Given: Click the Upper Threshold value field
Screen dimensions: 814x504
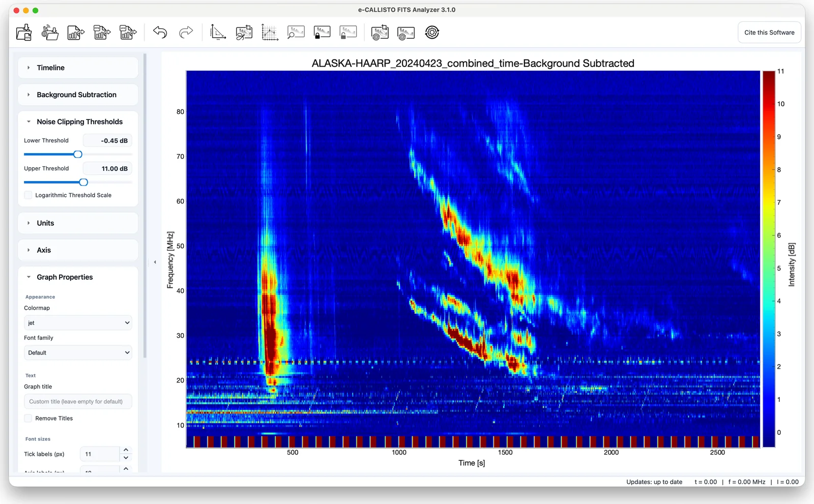Looking at the screenshot, I should 107,169.
